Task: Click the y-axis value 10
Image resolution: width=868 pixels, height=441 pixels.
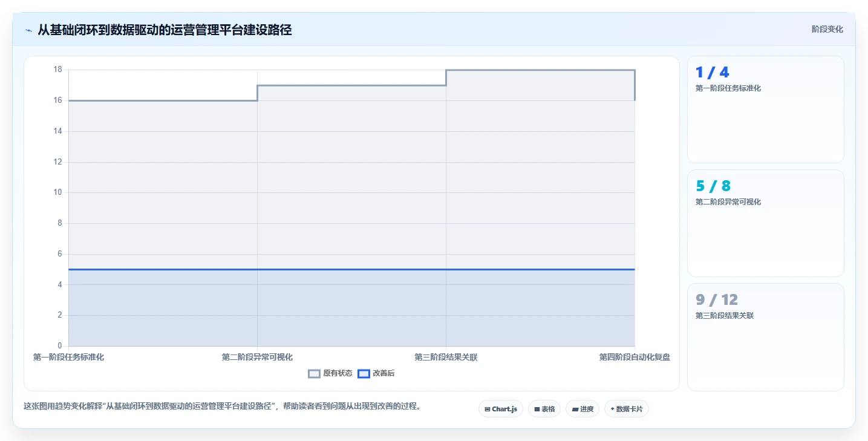Action: coord(58,192)
